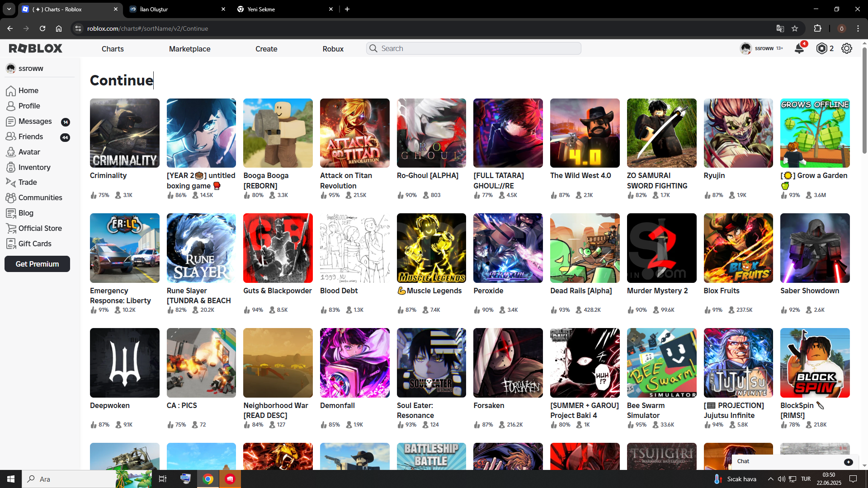Show hidden system tray icons chevron
This screenshot has height=488, width=868.
coord(770,479)
